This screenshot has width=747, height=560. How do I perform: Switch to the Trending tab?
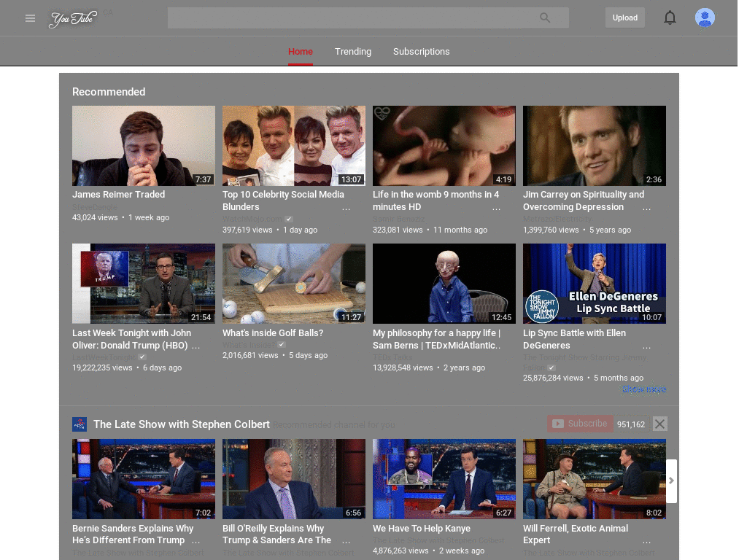coord(352,52)
